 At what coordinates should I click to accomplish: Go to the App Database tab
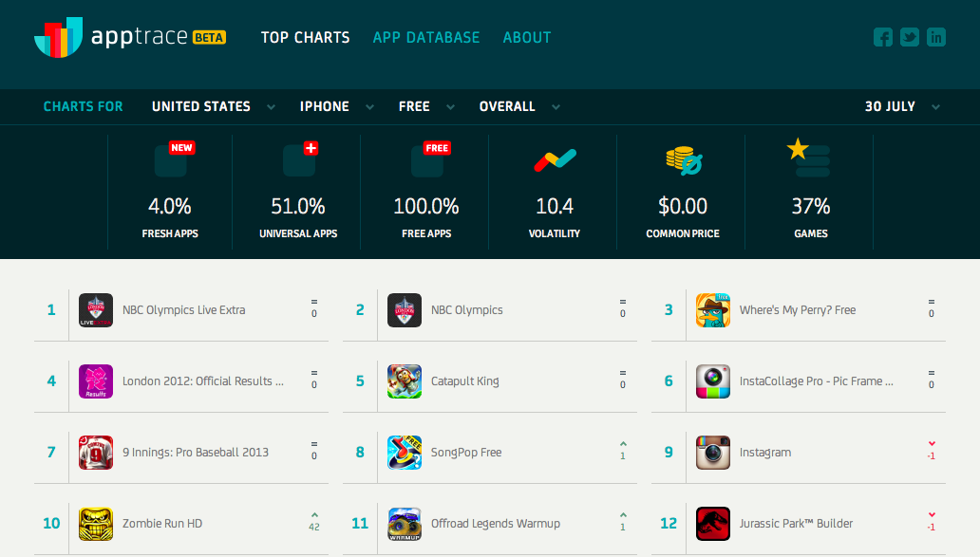pyautogui.click(x=426, y=37)
